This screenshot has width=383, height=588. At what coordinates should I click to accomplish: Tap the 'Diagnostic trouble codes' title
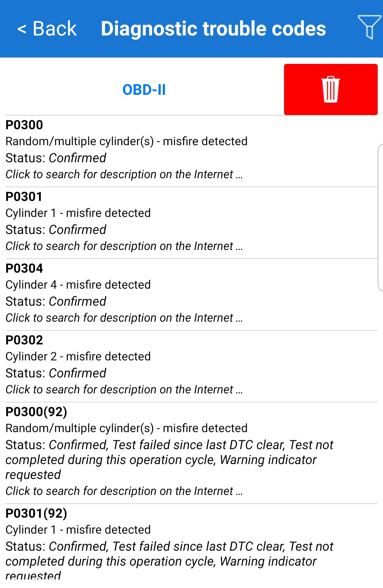click(x=213, y=28)
